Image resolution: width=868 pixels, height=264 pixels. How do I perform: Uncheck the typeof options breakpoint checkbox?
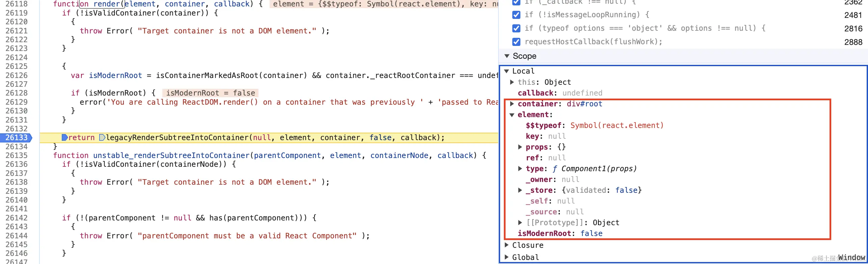516,28
